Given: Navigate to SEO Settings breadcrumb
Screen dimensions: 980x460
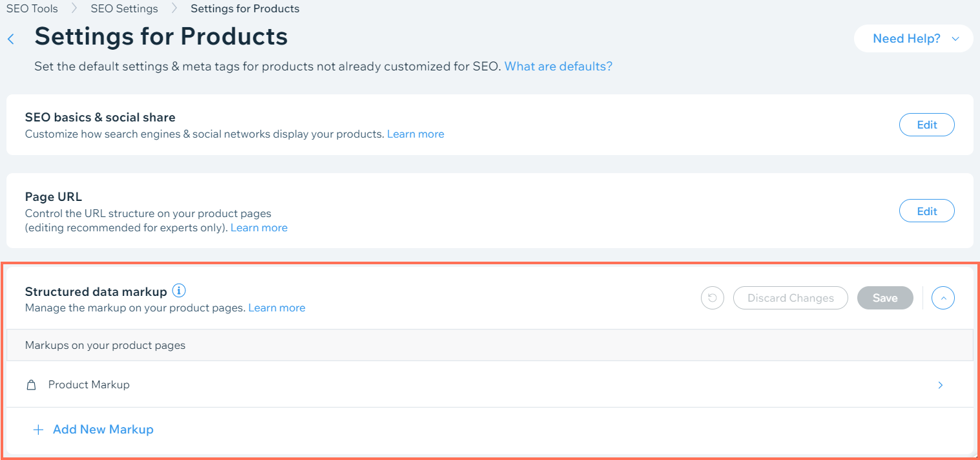Looking at the screenshot, I should click(124, 8).
